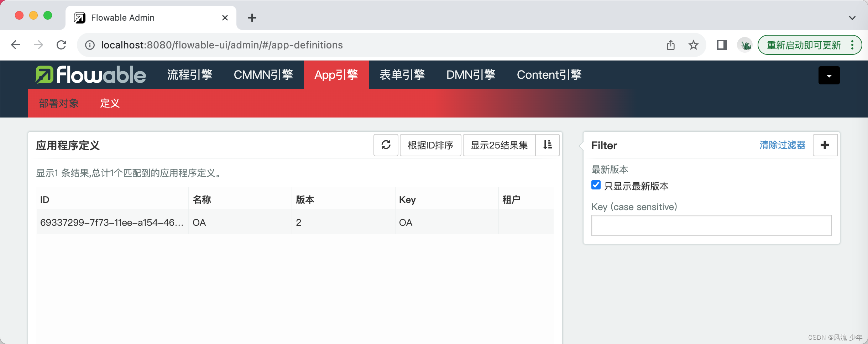
Task: View site information icon
Action: click(x=90, y=45)
